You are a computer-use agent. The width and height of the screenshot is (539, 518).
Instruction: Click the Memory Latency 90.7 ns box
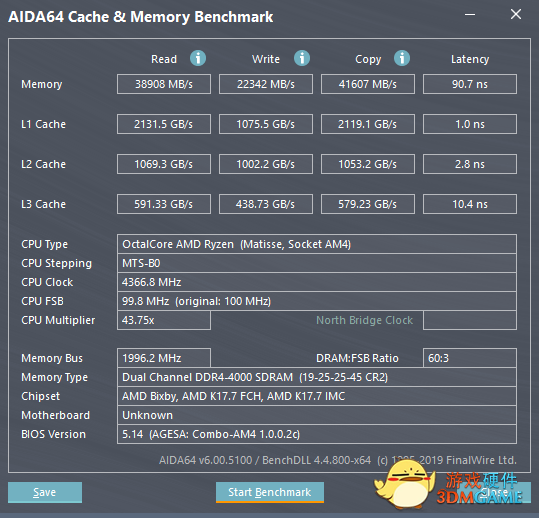click(x=470, y=84)
